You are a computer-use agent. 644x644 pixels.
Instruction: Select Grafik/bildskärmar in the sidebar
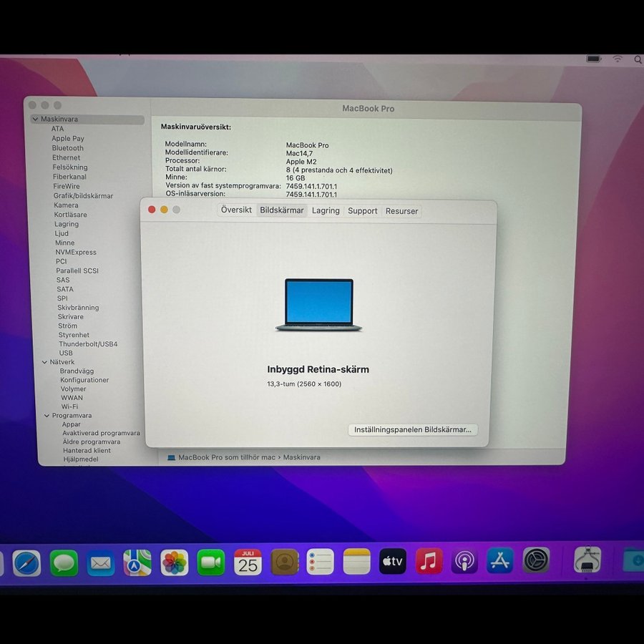(83, 196)
